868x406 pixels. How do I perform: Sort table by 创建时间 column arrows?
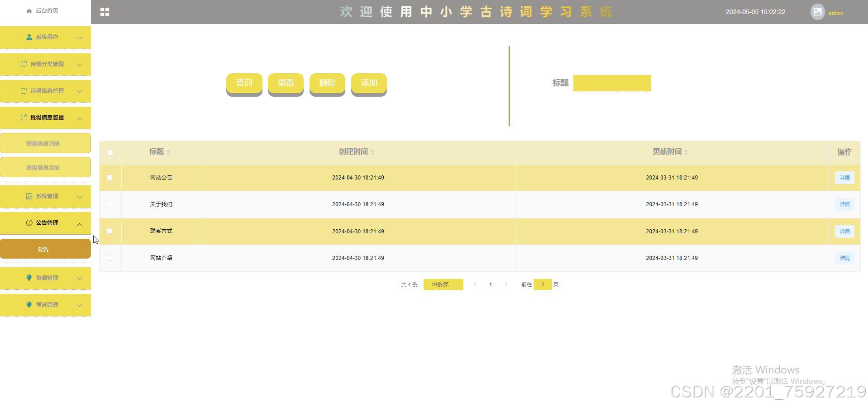pos(372,152)
